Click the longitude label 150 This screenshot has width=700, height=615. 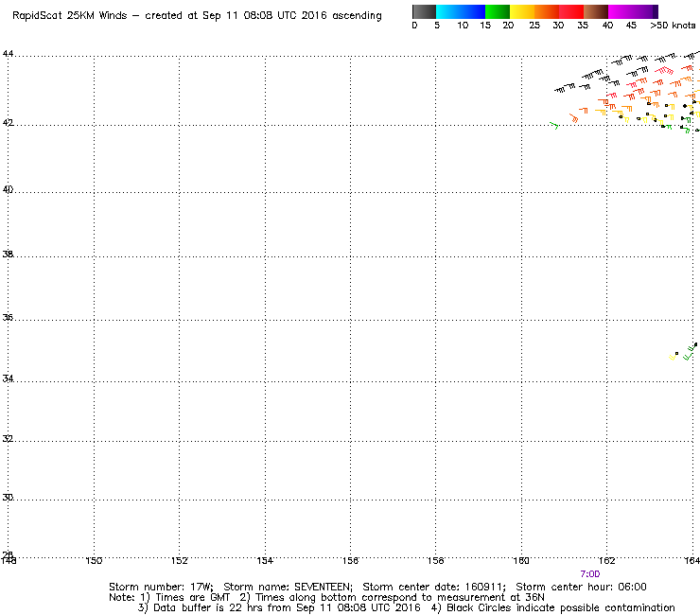point(94,560)
